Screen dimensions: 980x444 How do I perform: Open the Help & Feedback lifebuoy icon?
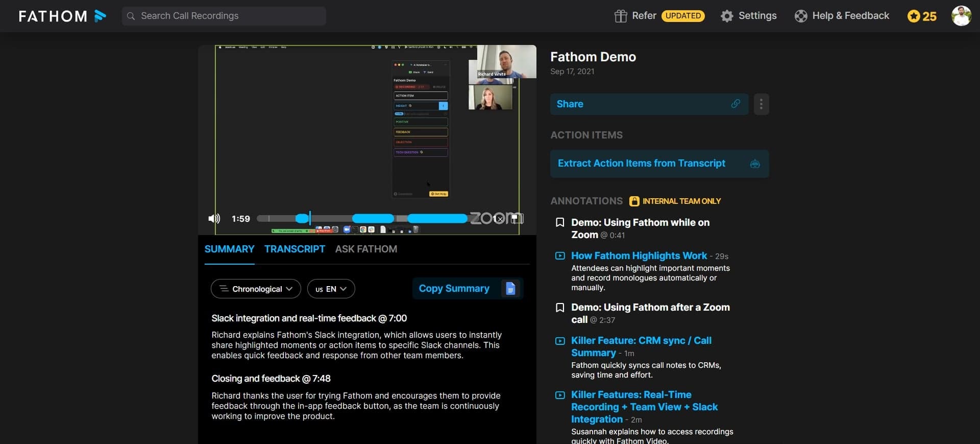[801, 16]
